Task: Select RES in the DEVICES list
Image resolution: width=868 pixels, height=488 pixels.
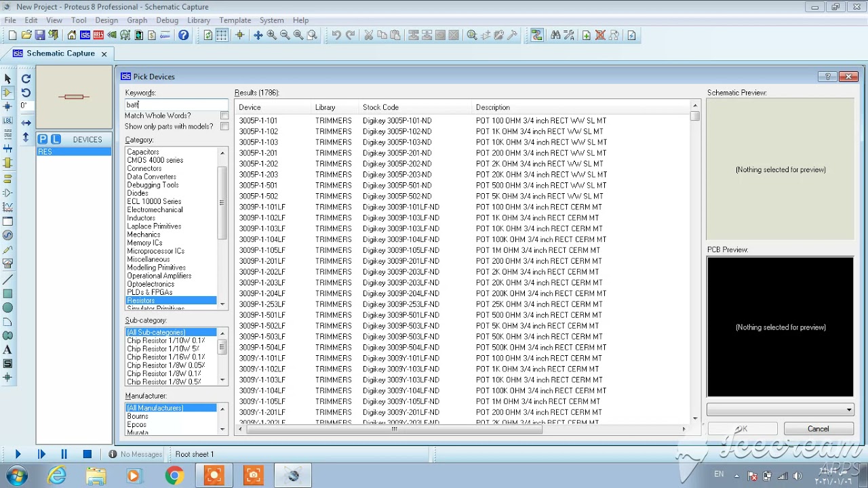Action: pos(74,152)
